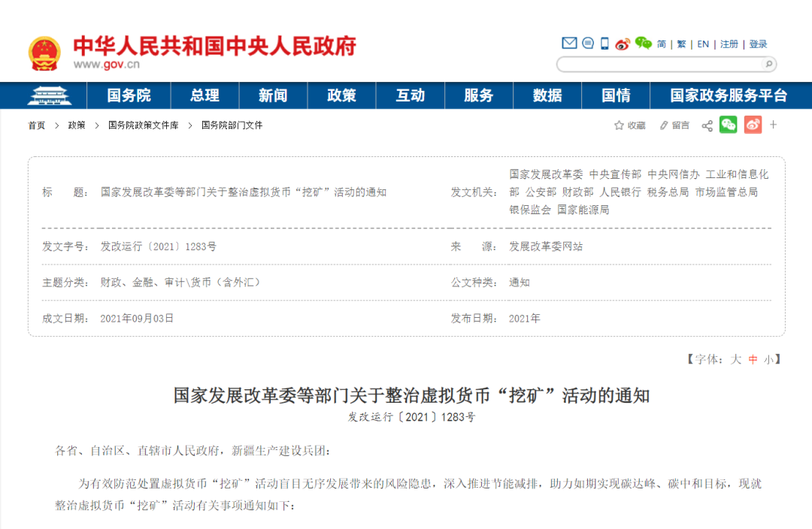Set font size to 小

point(768,359)
